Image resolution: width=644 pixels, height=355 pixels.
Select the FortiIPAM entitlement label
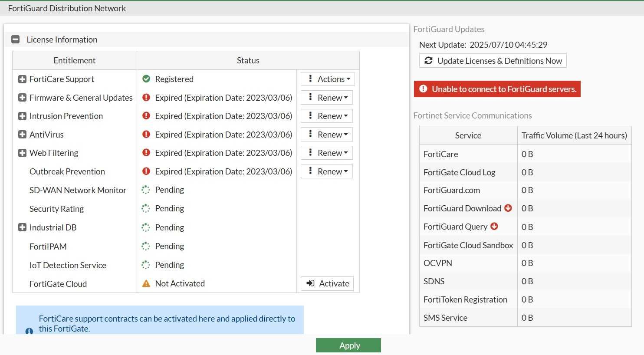(x=48, y=247)
